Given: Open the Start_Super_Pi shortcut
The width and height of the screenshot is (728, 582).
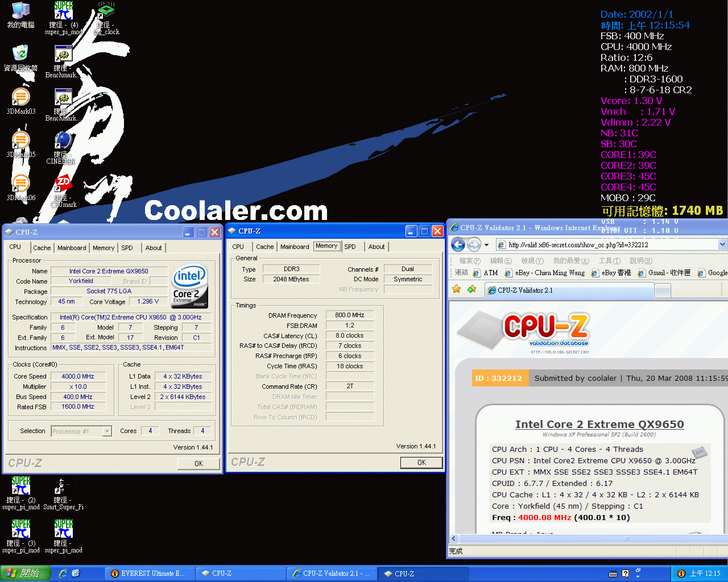Looking at the screenshot, I should pyautogui.click(x=63, y=493).
